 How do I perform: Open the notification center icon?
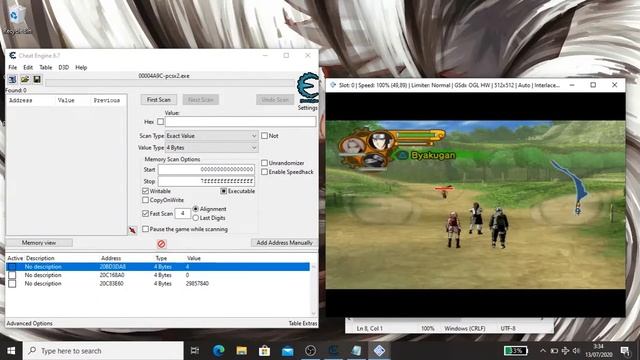click(x=625, y=351)
